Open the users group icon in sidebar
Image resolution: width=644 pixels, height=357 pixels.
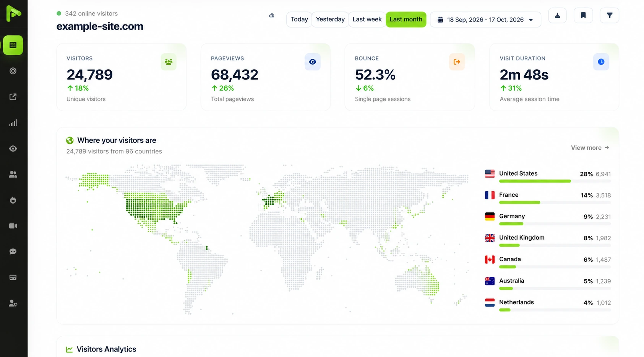(13, 174)
